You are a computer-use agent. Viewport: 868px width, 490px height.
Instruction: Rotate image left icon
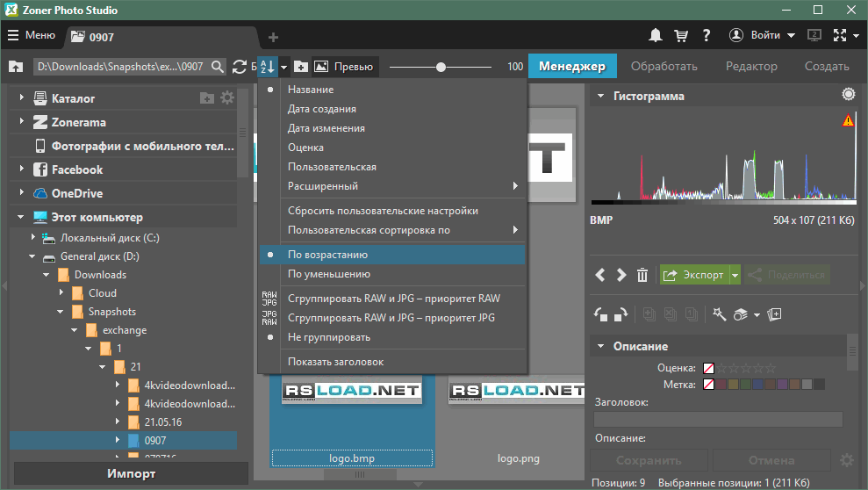[600, 314]
